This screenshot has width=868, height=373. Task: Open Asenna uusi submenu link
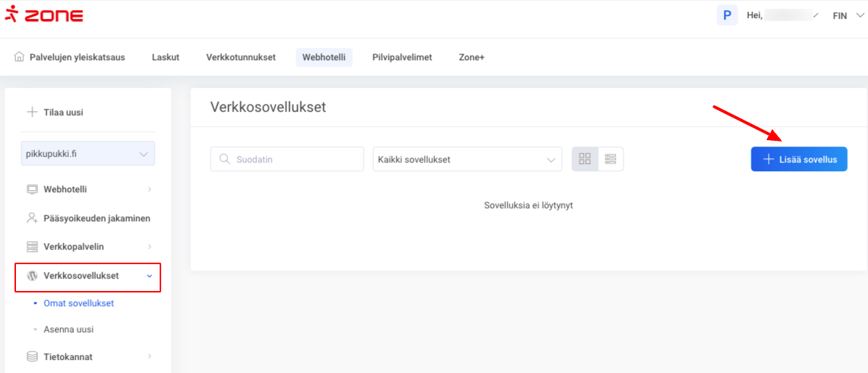(68, 329)
